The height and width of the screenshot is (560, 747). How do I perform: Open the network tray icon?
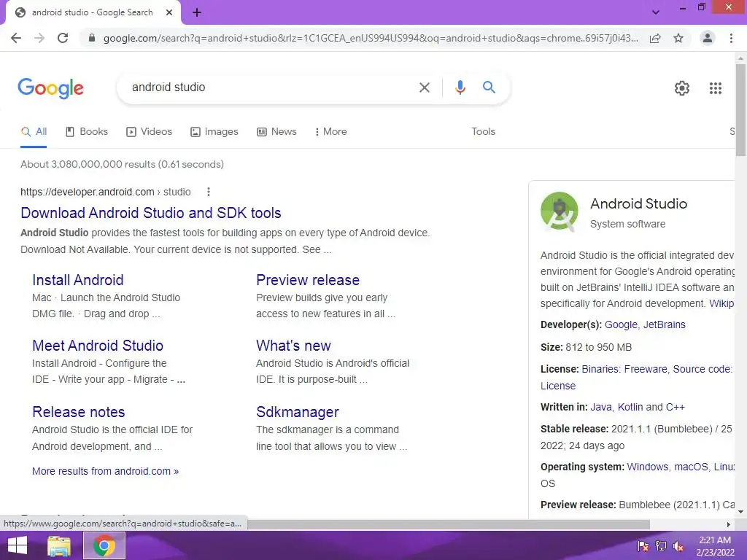pos(660,545)
